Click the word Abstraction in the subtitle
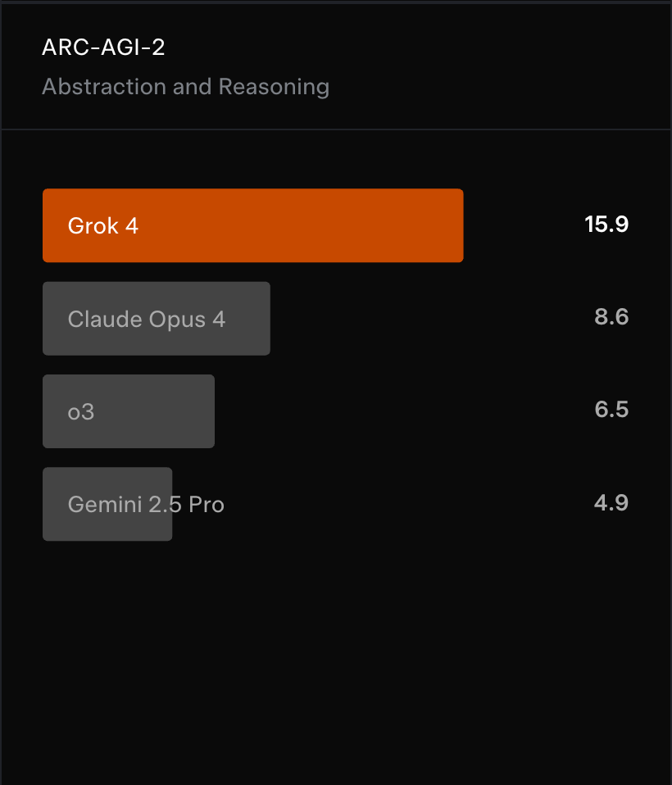This screenshot has height=785, width=672. [104, 87]
